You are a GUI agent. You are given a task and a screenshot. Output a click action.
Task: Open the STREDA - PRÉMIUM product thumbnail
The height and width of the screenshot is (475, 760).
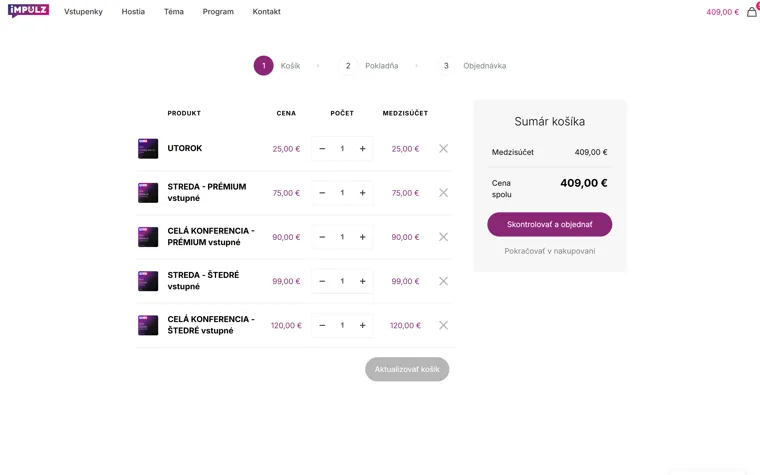[148, 193]
